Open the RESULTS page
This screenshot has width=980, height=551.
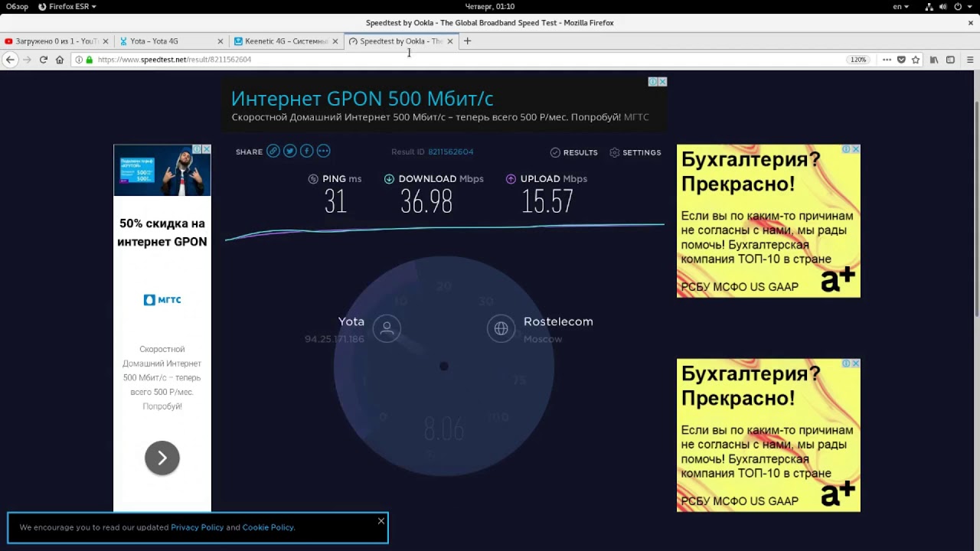tap(573, 152)
